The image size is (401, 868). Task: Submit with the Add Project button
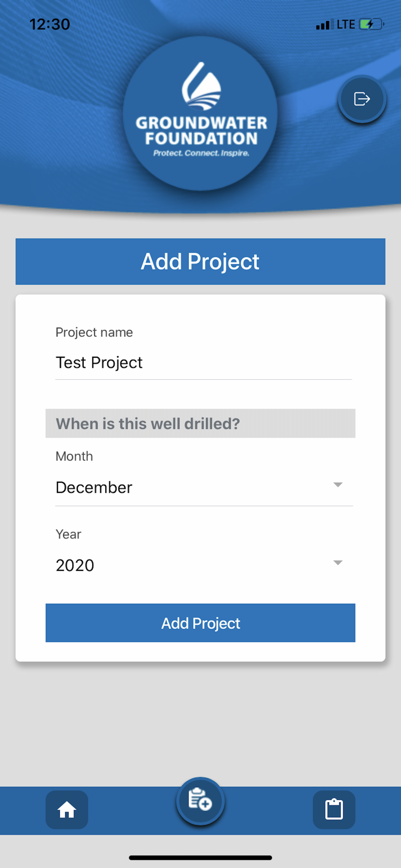pos(200,623)
